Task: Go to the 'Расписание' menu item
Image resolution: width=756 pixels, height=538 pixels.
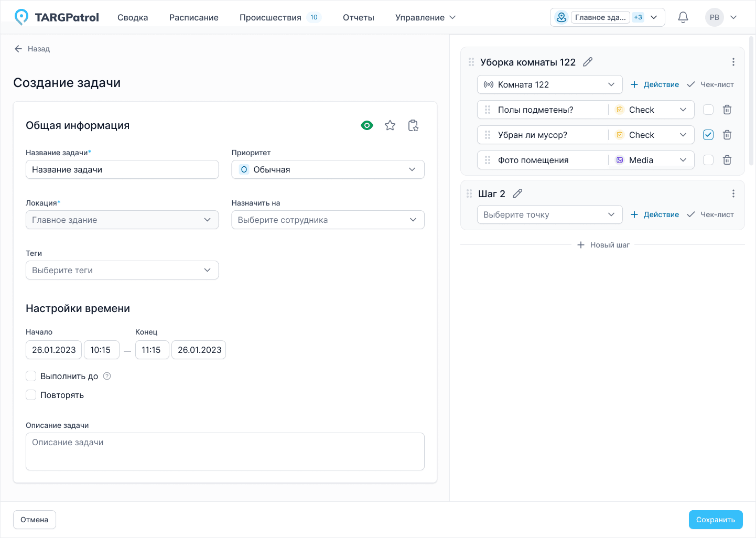Action: [193, 17]
